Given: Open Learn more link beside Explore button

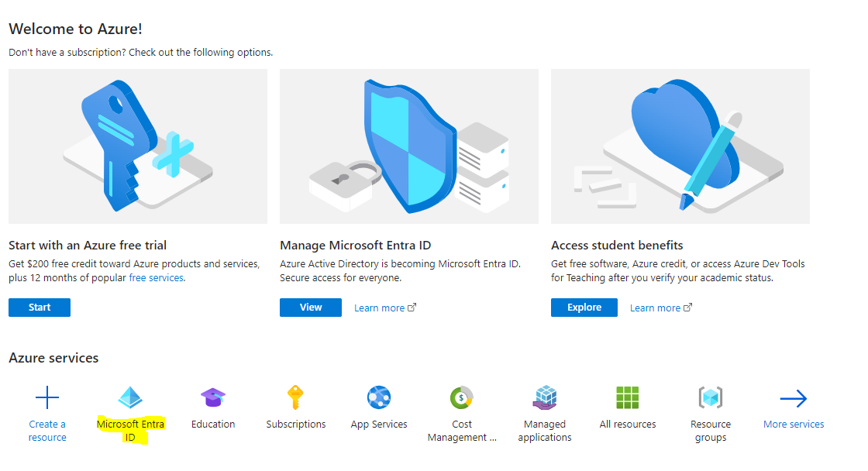Looking at the screenshot, I should [660, 308].
